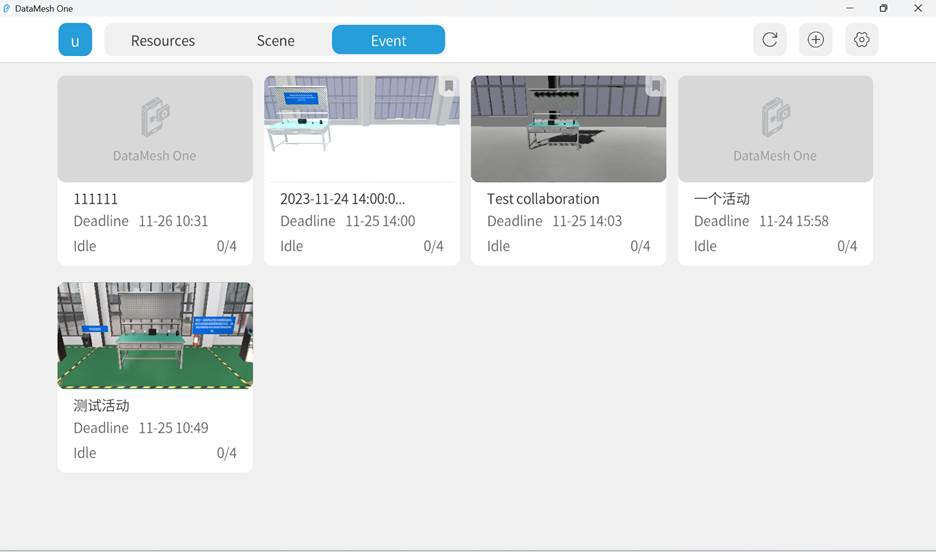The height and width of the screenshot is (552, 936).
Task: Switch to the Scene tab
Action: [275, 41]
